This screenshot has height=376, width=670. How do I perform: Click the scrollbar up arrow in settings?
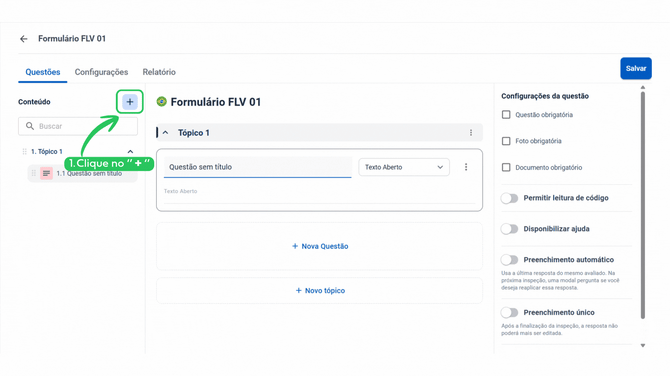coord(643,88)
